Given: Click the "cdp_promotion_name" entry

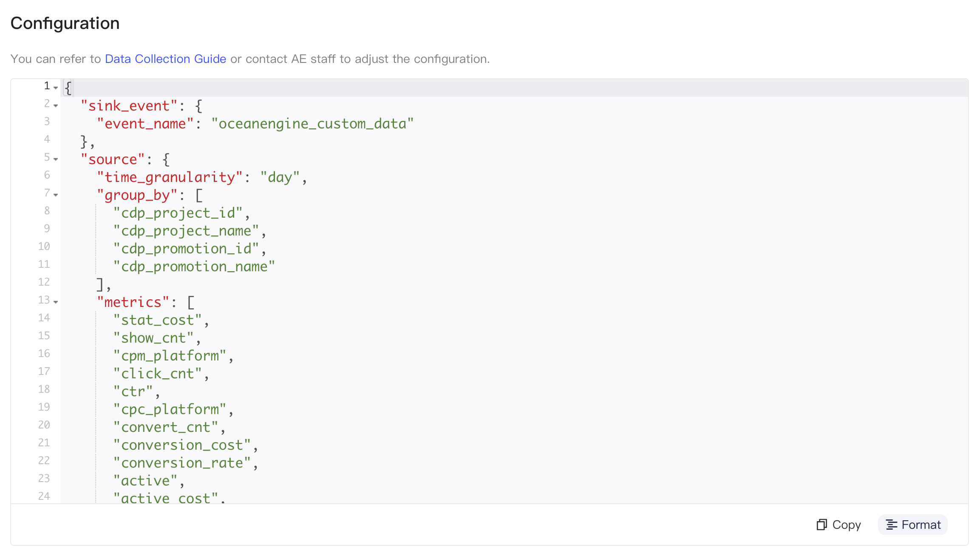Looking at the screenshot, I should coord(194,267).
